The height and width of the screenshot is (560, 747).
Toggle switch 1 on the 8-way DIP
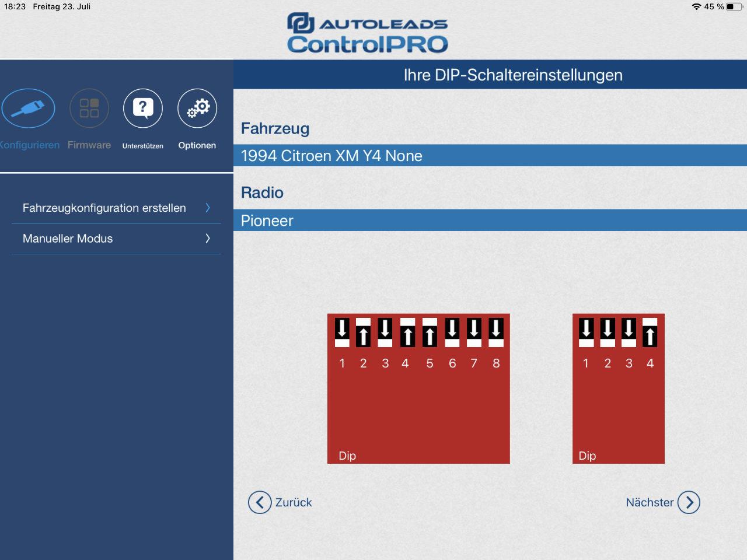pos(342,332)
